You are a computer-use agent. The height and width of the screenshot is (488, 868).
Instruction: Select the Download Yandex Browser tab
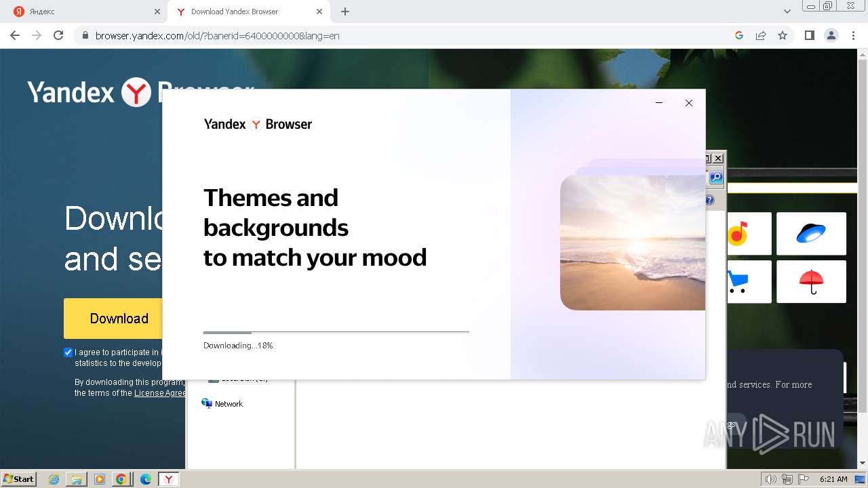pyautogui.click(x=249, y=12)
